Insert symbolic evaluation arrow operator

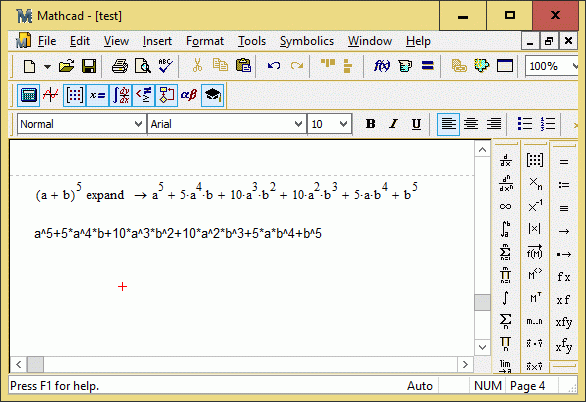pyautogui.click(x=564, y=232)
